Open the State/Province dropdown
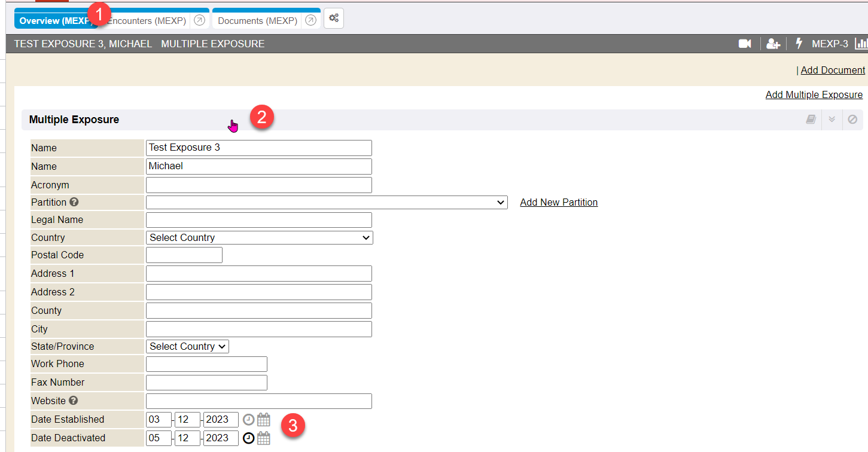Screen dimensions: 868x452 (187, 347)
